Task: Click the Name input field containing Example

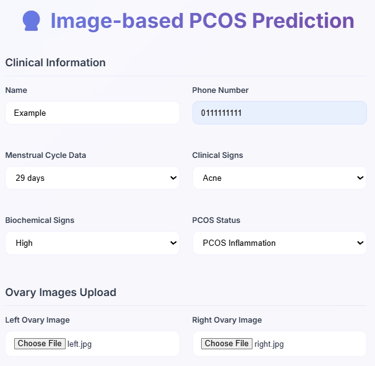Action: (92, 113)
